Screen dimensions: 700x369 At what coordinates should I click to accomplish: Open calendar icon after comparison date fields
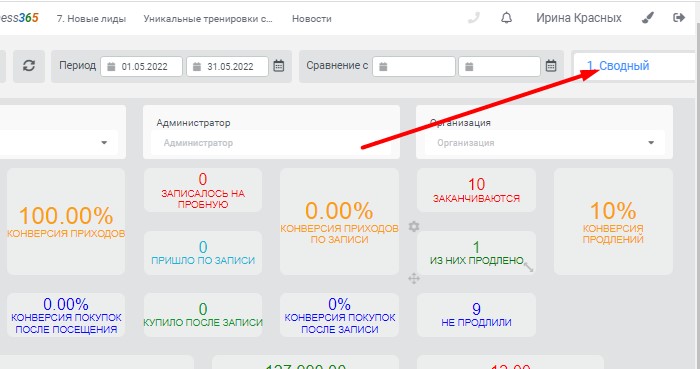[x=551, y=66]
